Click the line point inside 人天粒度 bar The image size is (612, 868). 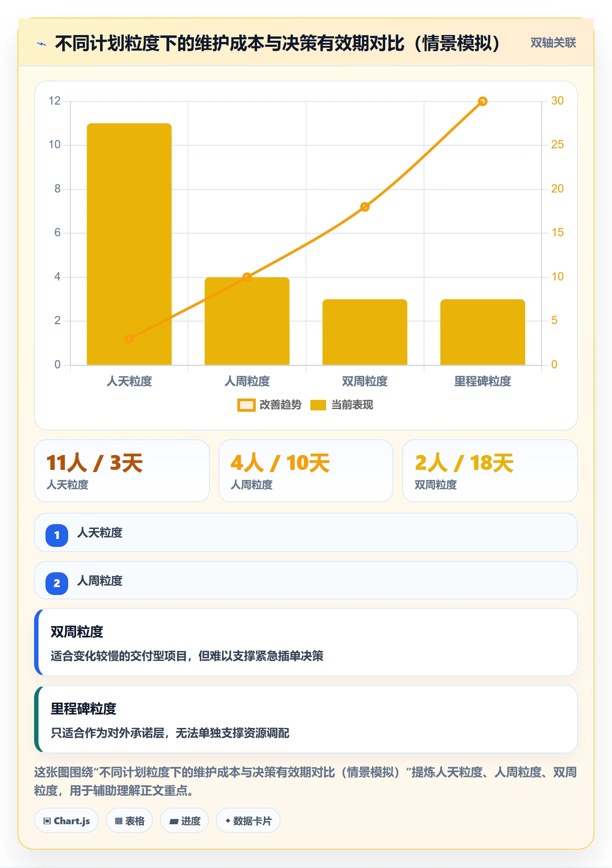click(x=129, y=339)
